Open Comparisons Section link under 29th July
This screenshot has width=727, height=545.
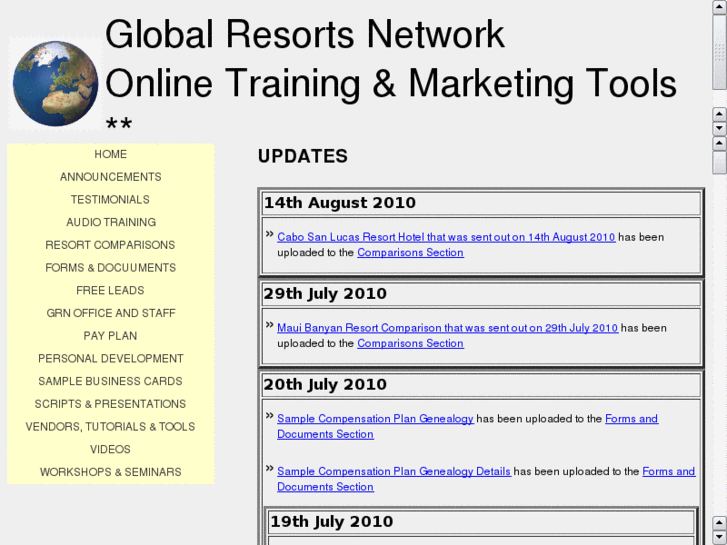coord(410,344)
